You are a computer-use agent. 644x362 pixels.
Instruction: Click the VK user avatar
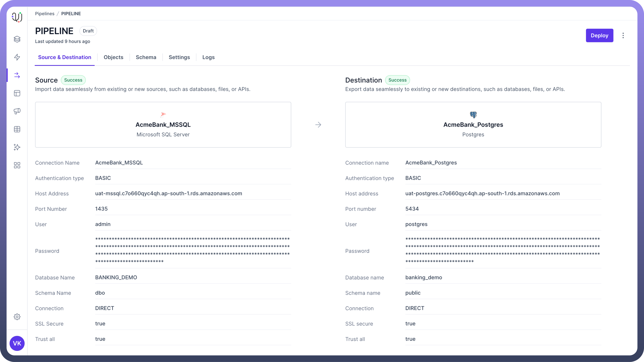point(17,343)
